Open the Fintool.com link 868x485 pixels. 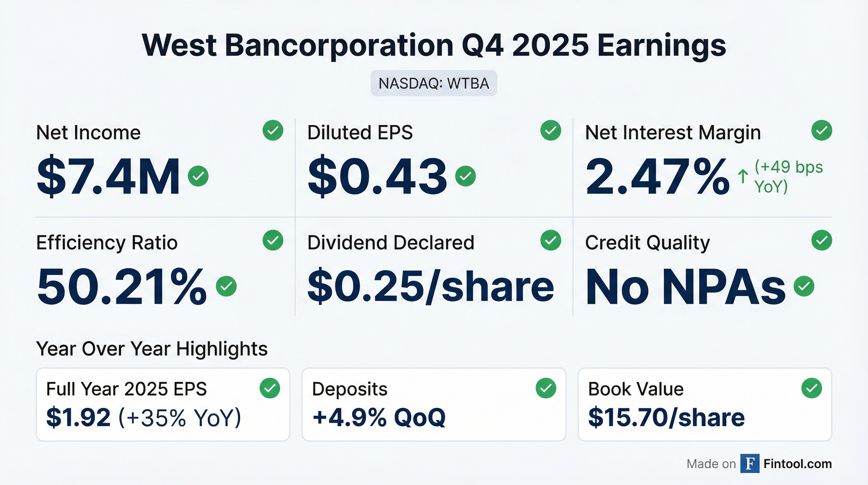(x=798, y=464)
